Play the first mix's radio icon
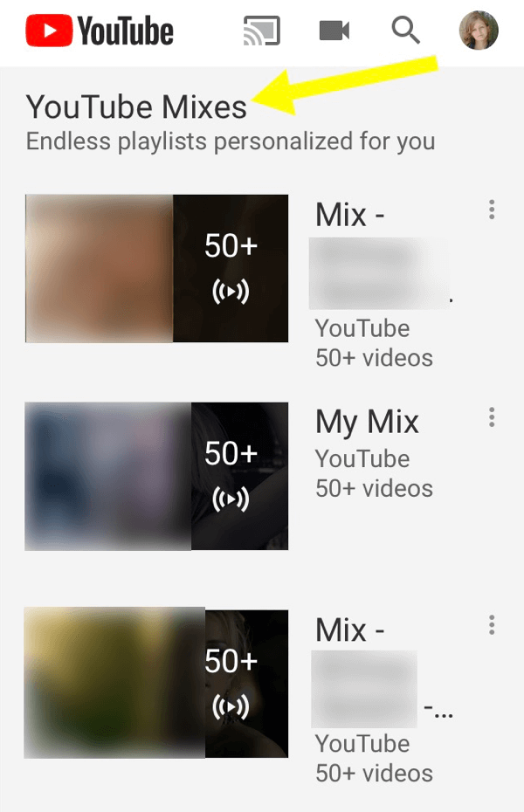Screen dimensions: 524x812 (231, 292)
